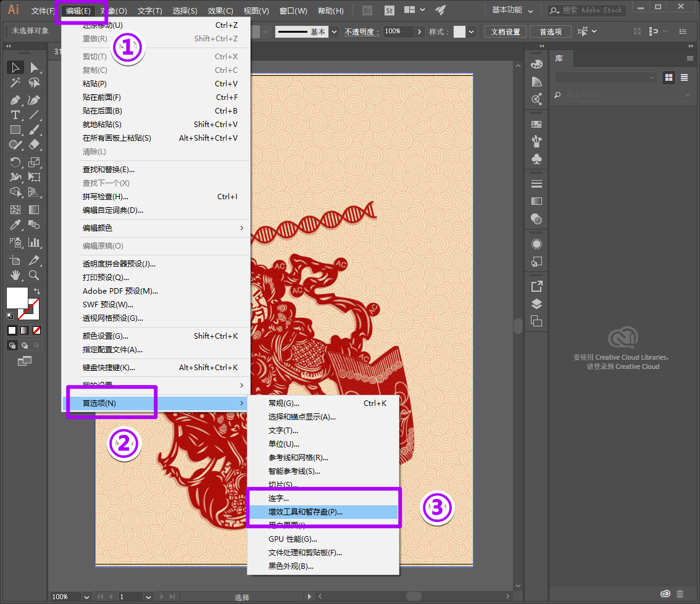Select the Column Graph tool
The width and height of the screenshot is (700, 604).
coord(34,242)
